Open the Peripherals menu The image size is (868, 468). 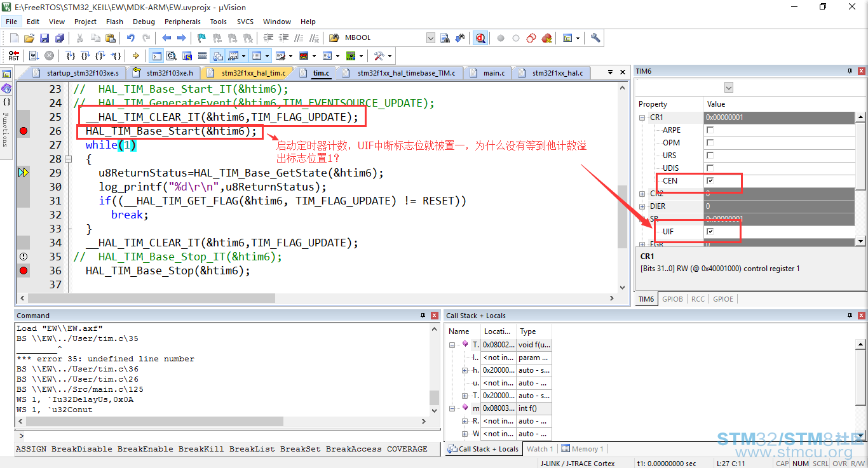182,22
